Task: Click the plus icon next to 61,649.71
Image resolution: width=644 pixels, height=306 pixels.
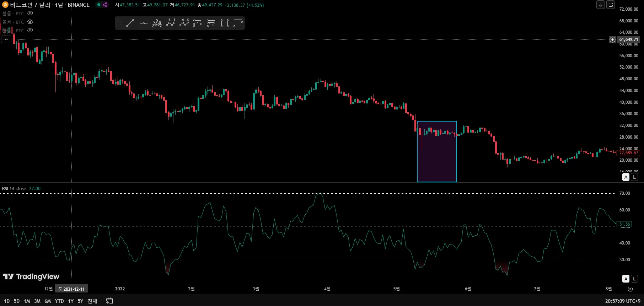Action: pyautogui.click(x=612, y=39)
